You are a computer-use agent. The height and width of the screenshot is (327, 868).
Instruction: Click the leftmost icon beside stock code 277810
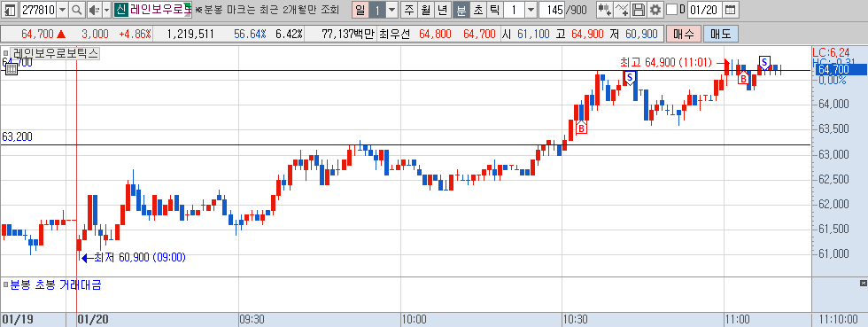[x=10, y=10]
